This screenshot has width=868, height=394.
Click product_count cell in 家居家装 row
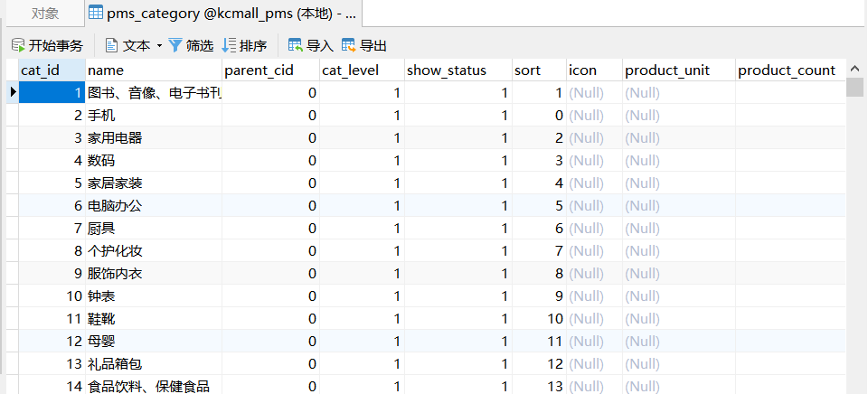(791, 183)
